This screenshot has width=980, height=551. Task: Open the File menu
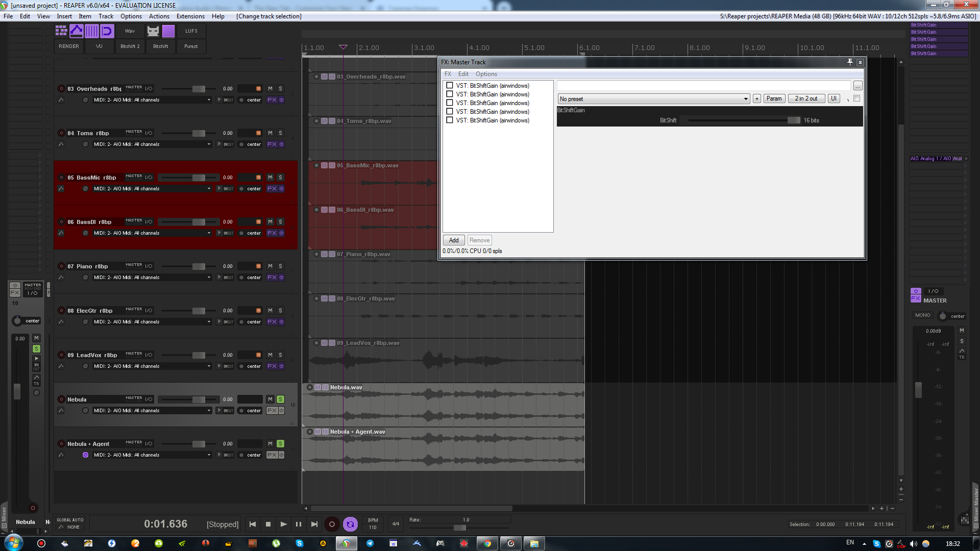pyautogui.click(x=8, y=16)
